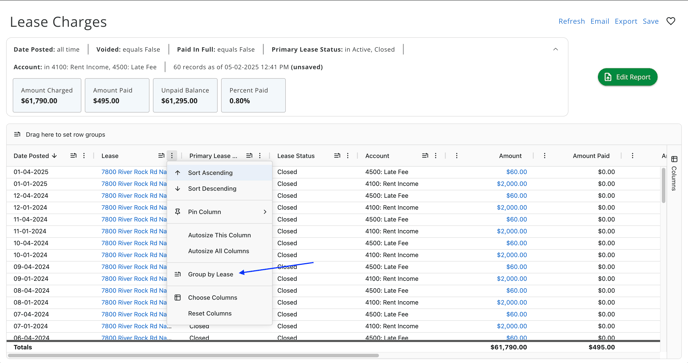Select Group by Lease

(x=219, y=274)
